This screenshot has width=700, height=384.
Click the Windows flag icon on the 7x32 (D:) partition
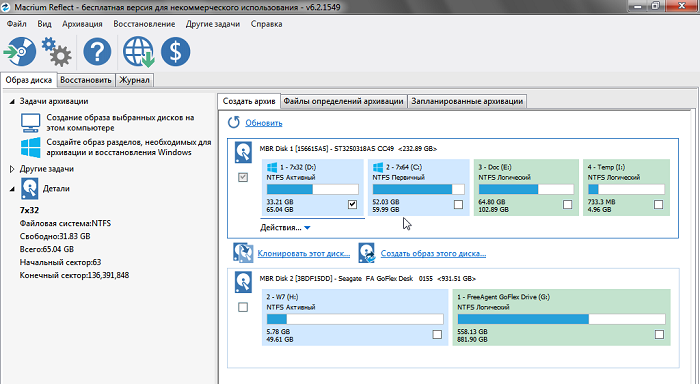coord(272,167)
